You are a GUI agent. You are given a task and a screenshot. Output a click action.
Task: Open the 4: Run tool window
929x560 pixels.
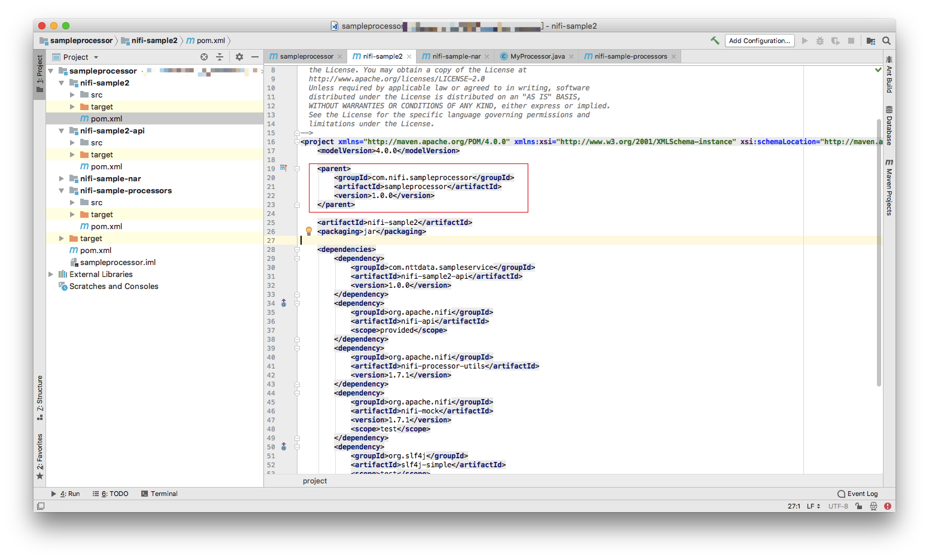(x=66, y=494)
